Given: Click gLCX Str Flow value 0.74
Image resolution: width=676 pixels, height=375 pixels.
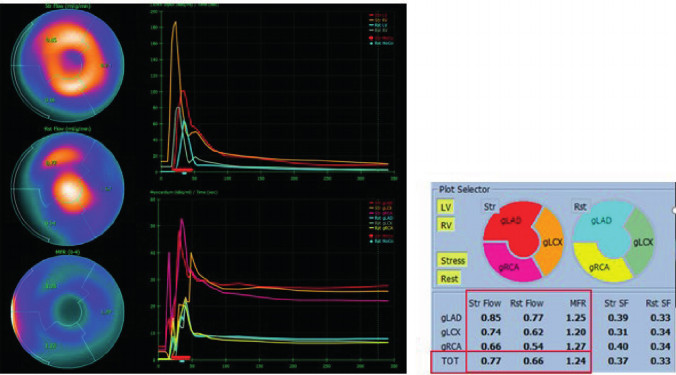Looking at the screenshot, I should pyautogui.click(x=491, y=332).
